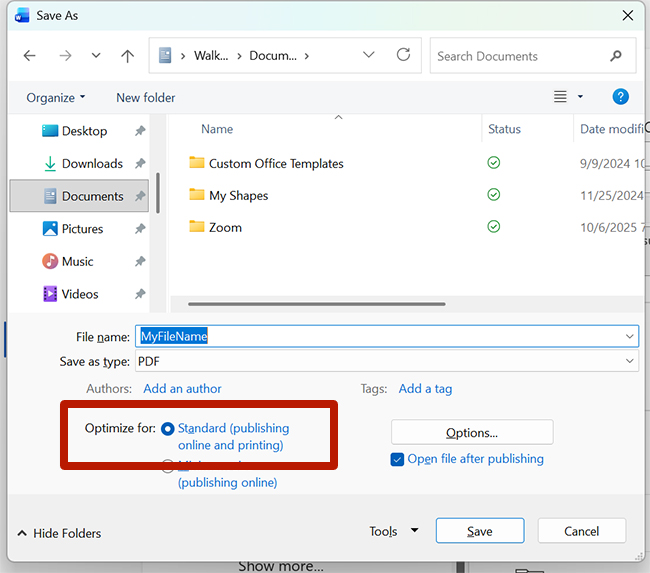Click Walk... segment in address path
The height and width of the screenshot is (573, 650).
pos(211,56)
